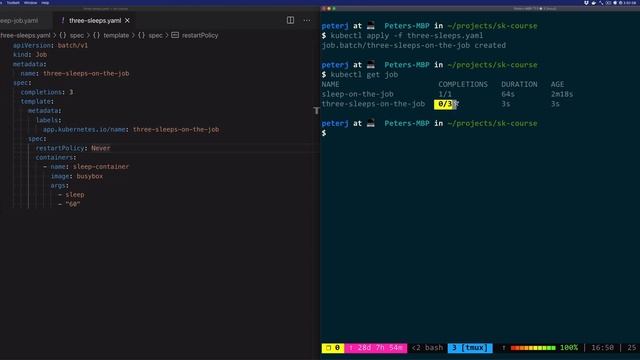Click the DURATION column header in terminal
This screenshot has width=640, height=360.
tap(519, 84)
